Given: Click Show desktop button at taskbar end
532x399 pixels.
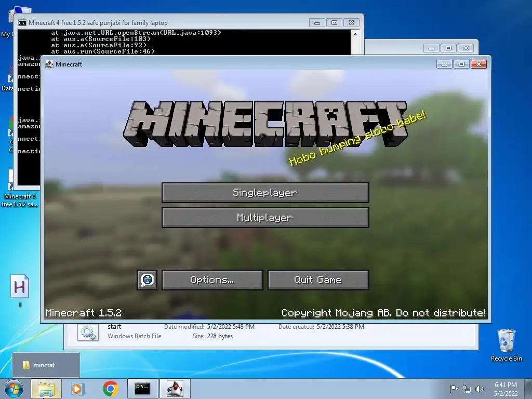Looking at the screenshot, I should coord(529,389).
